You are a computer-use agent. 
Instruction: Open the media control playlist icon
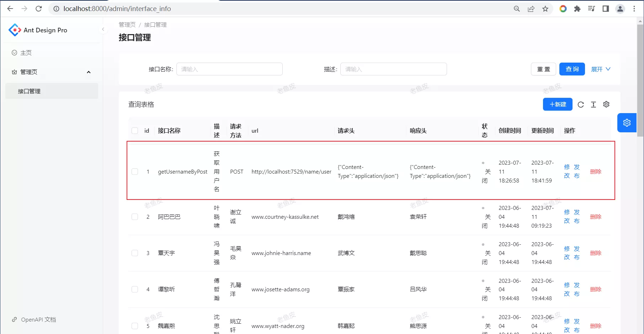591,9
